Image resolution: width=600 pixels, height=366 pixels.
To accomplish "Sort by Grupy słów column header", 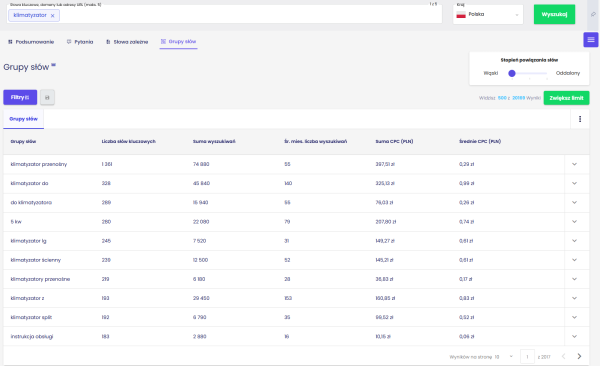I will 23,141.
